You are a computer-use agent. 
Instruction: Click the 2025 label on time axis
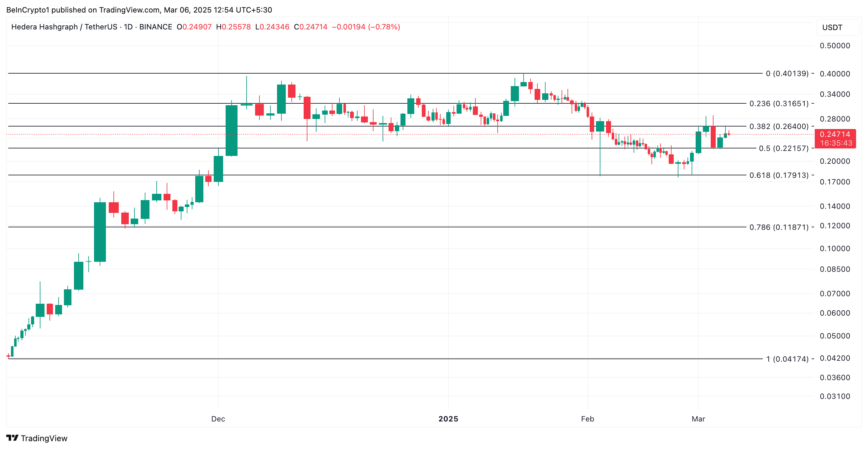[448, 419]
